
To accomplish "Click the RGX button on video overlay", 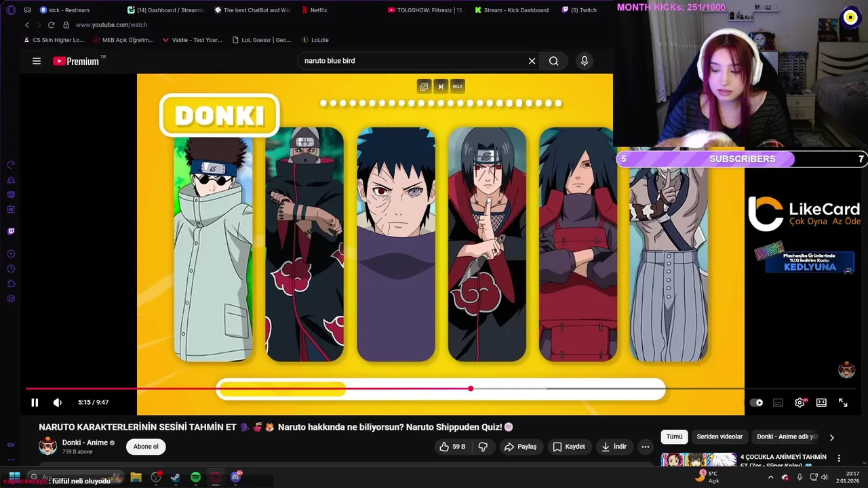I will point(458,86).
